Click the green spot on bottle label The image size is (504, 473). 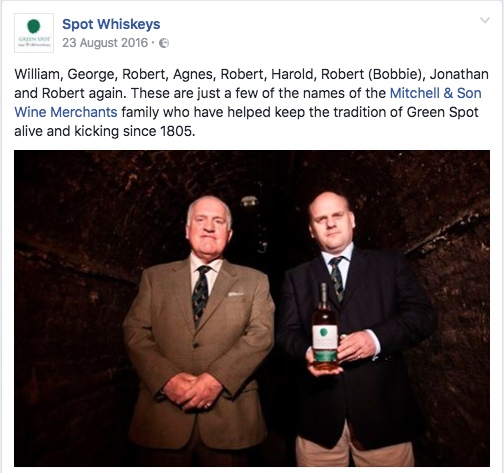[x=323, y=332]
